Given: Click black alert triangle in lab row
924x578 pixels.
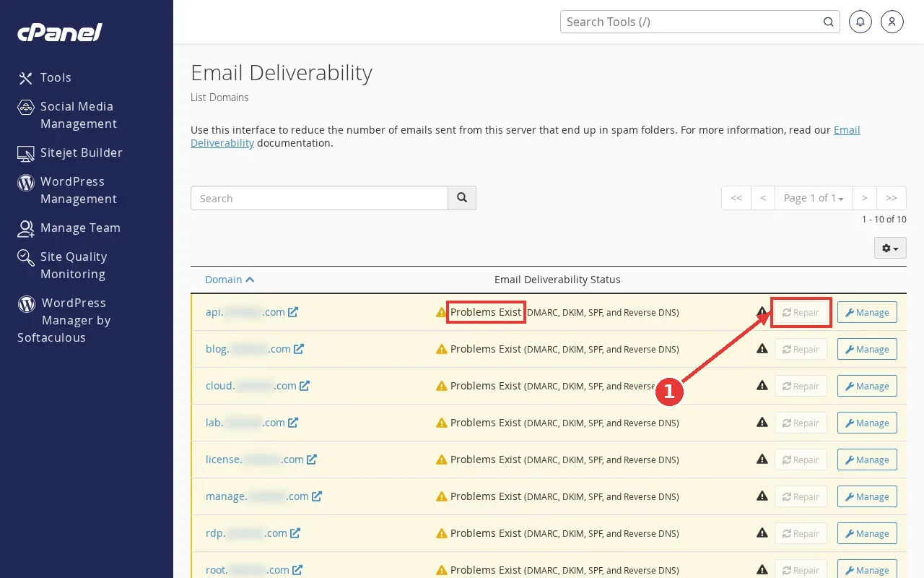Looking at the screenshot, I should coord(762,422).
